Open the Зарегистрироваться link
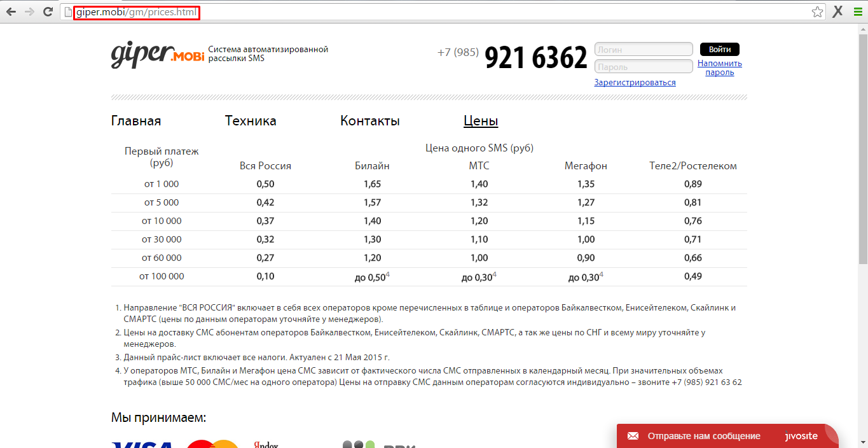Viewport: 868px width, 448px height. (635, 82)
